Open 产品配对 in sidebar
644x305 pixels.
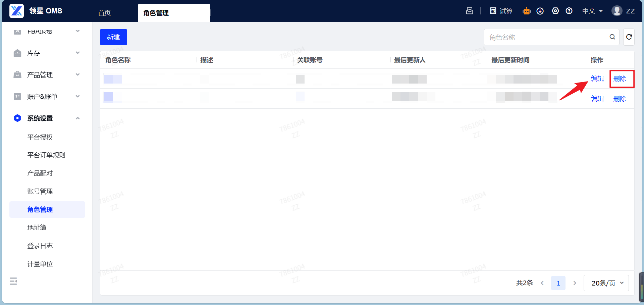[40, 173]
